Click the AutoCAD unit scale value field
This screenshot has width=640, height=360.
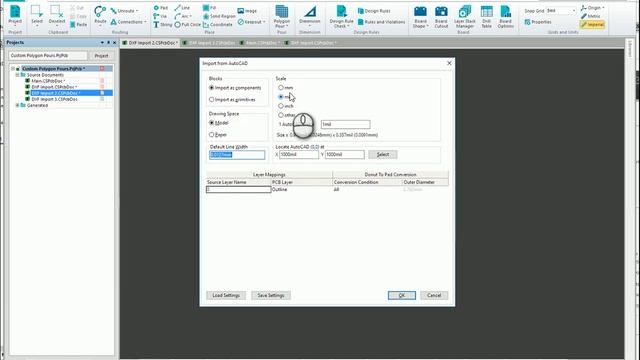click(345, 124)
